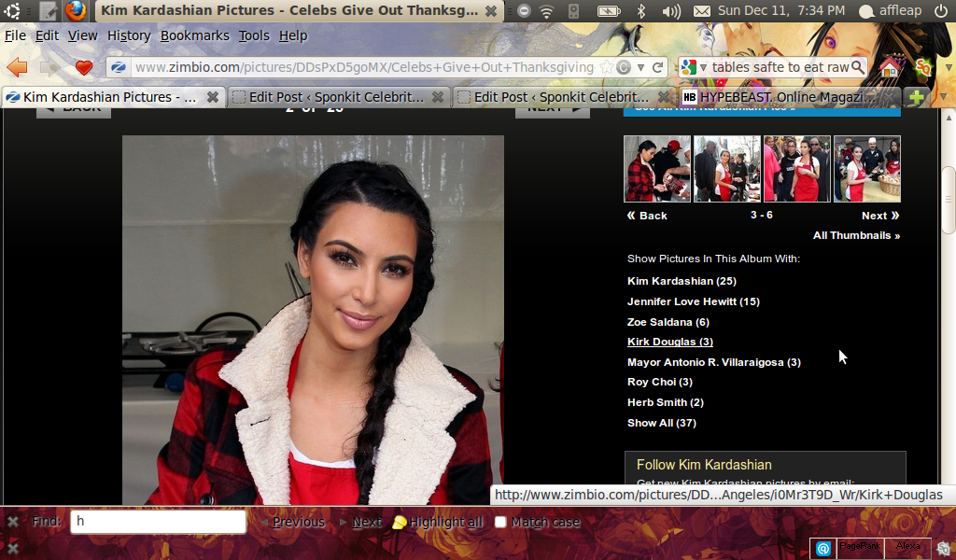Click the Show All (37) link
Screen dimensions: 956x560
click(x=662, y=423)
